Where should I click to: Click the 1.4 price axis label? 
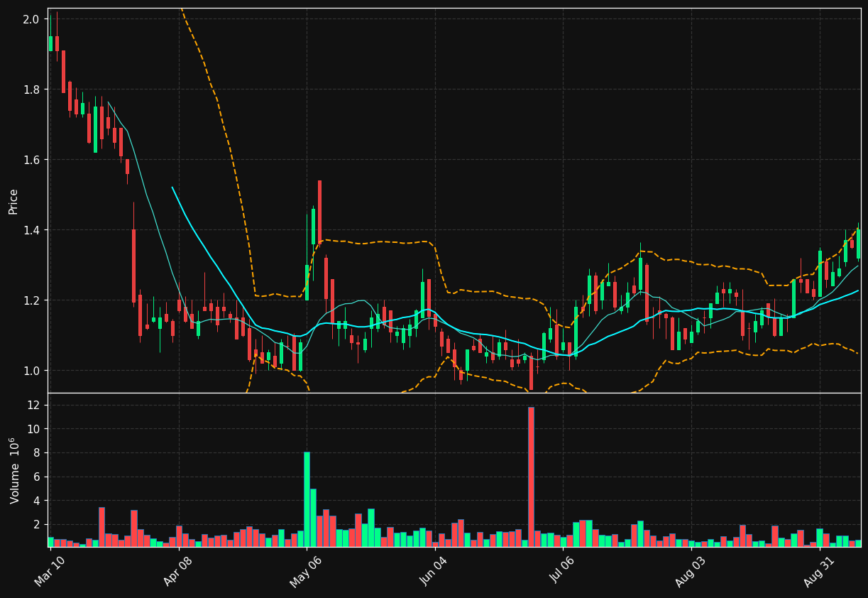(x=31, y=230)
